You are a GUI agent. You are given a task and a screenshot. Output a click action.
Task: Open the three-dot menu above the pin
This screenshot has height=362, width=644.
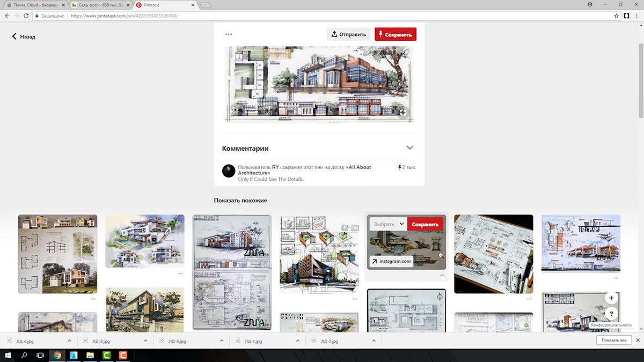229,34
